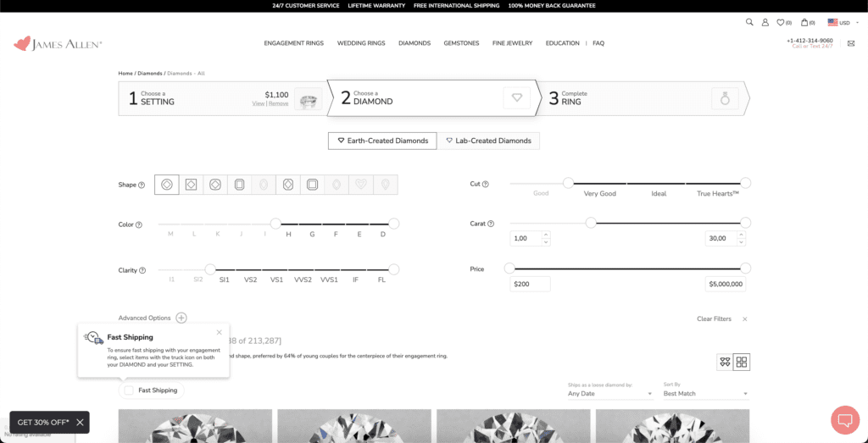Image resolution: width=868 pixels, height=443 pixels.
Task: Open the Clarity help question mark
Action: (142, 270)
